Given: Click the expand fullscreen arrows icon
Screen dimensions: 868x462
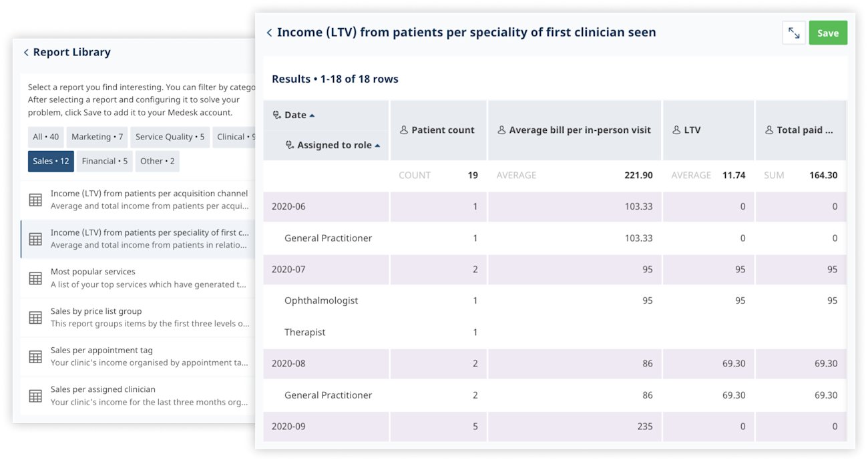Looking at the screenshot, I should tap(794, 33).
